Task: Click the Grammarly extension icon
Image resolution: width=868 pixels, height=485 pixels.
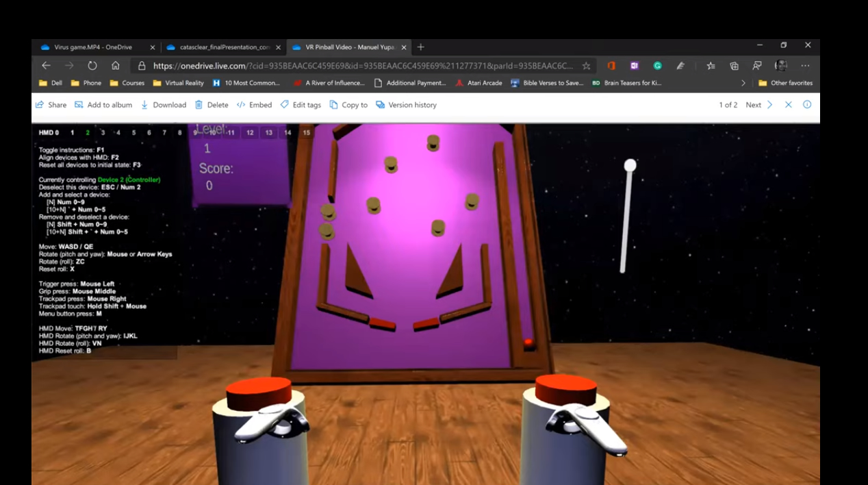Action: (657, 66)
